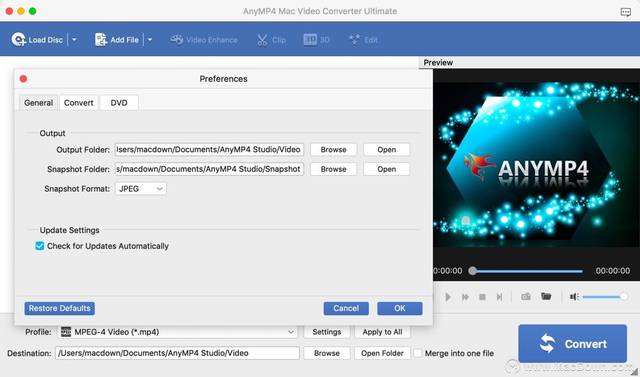The height and width of the screenshot is (377, 640).
Task: Switch to the DVD preferences tab
Action: (119, 103)
